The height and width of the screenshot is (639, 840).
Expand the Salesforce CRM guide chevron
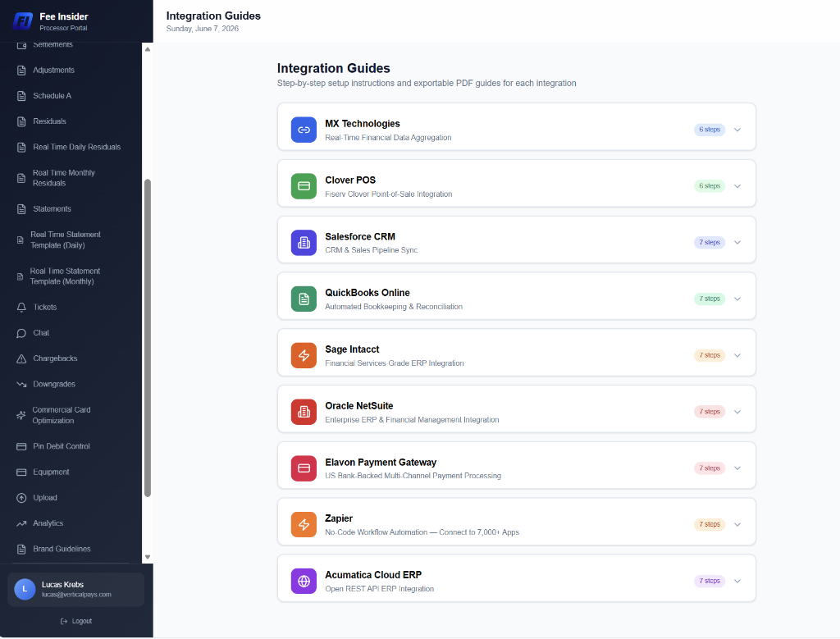point(737,243)
